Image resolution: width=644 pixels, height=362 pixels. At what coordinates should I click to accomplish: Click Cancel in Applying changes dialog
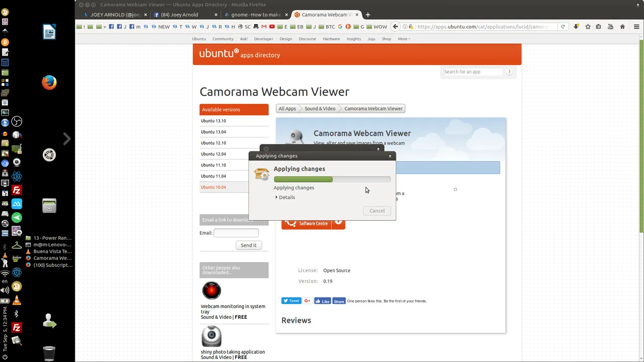click(x=377, y=211)
